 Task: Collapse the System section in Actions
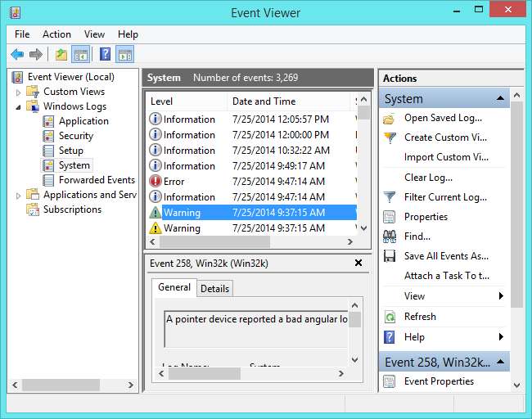click(x=498, y=99)
